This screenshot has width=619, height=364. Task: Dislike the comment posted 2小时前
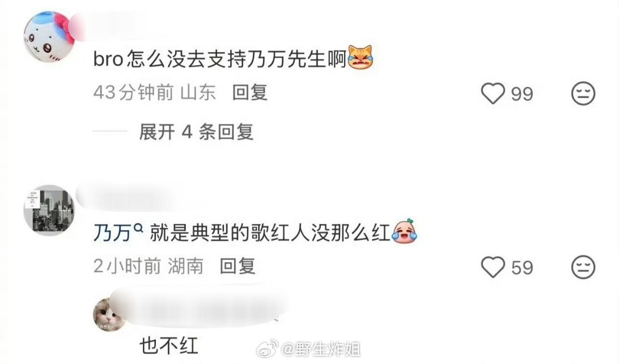coord(583,267)
